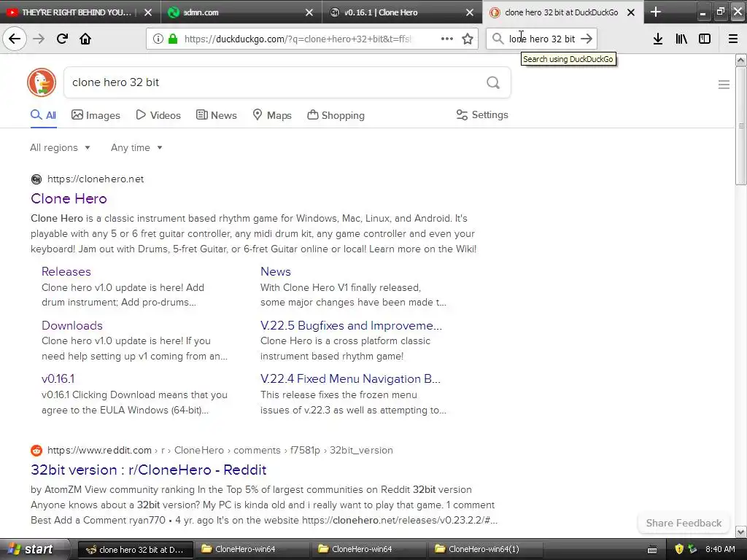
Task: Click the page scrollbar up arrow
Action: (x=740, y=60)
